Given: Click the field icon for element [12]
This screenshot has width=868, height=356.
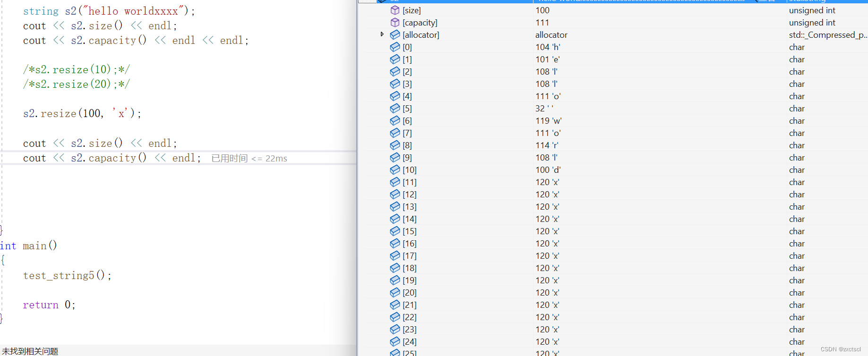Looking at the screenshot, I should pyautogui.click(x=395, y=195).
